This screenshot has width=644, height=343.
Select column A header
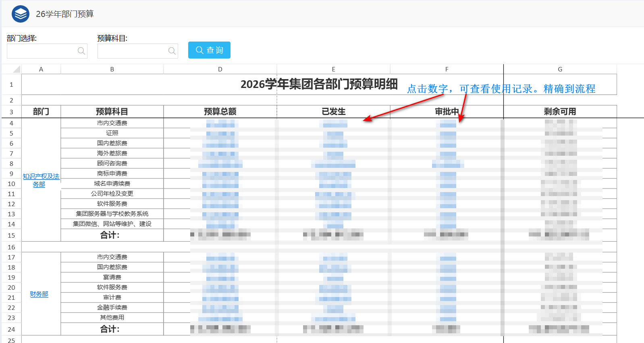click(41, 69)
